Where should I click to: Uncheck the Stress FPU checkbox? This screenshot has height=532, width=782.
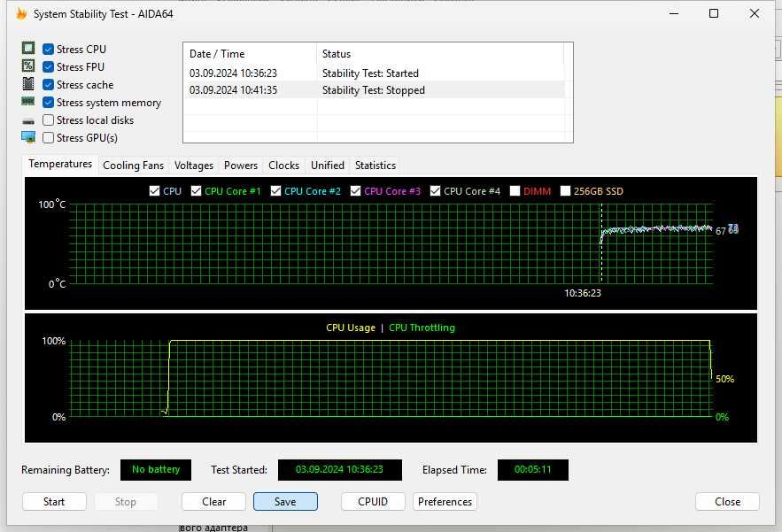[x=49, y=66]
